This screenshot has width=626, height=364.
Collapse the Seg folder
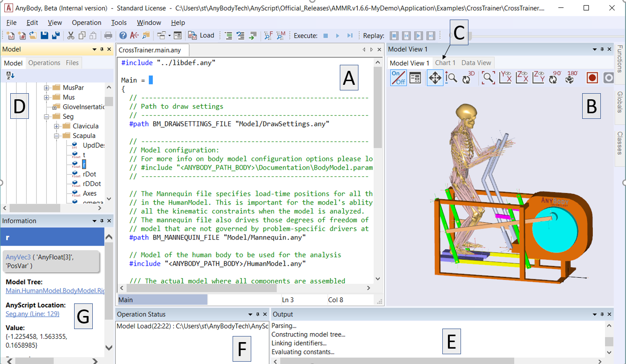click(47, 117)
